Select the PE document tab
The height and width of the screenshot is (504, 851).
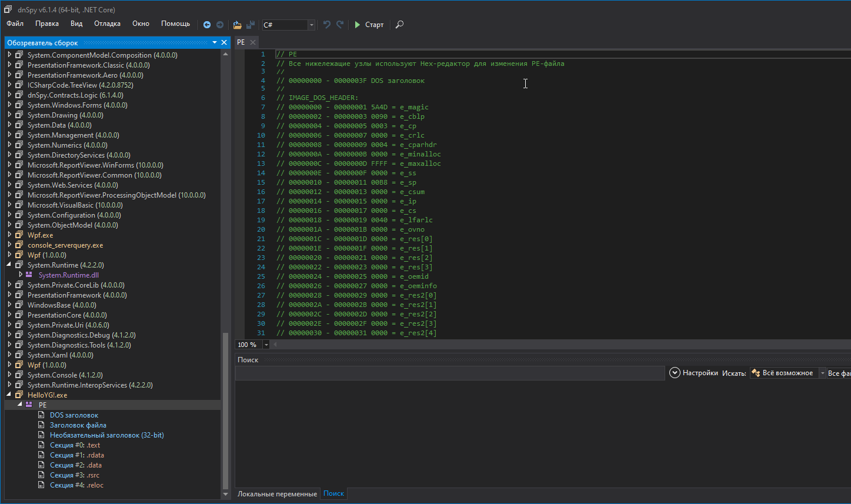pyautogui.click(x=241, y=42)
